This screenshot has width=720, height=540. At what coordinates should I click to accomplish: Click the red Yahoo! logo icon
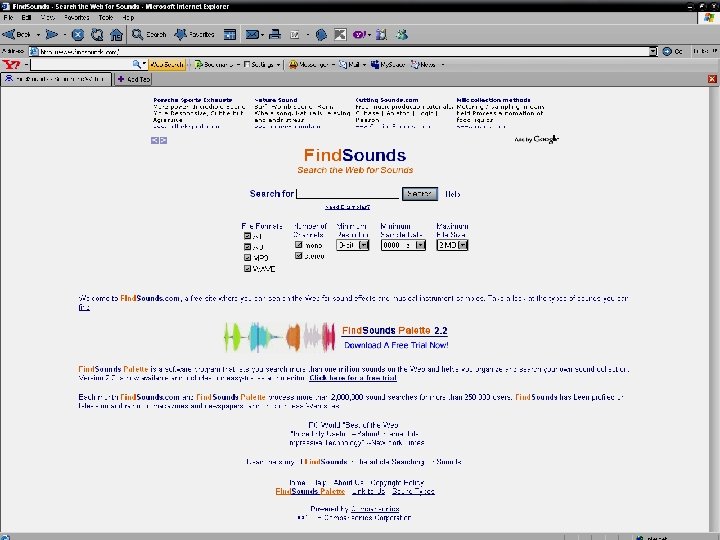point(11,65)
